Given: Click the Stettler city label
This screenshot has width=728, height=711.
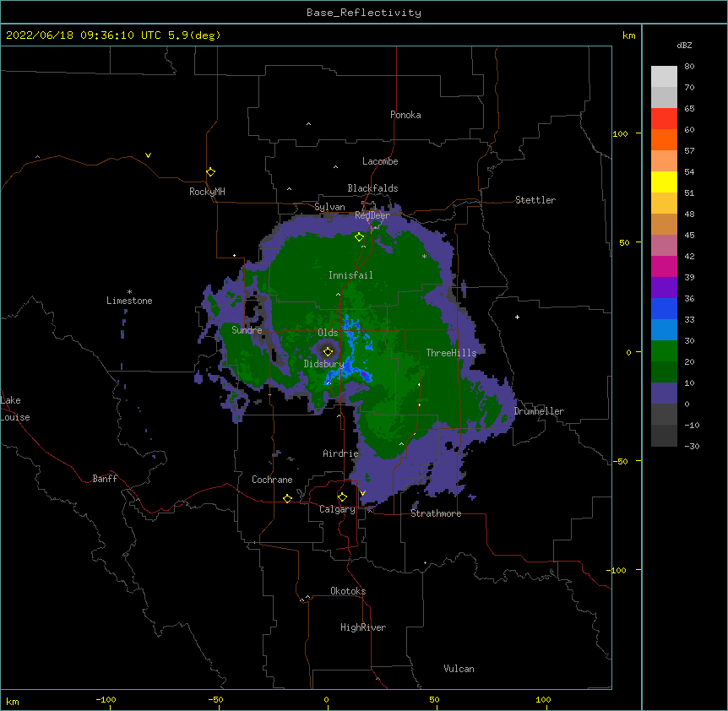Looking at the screenshot, I should coord(535,200).
